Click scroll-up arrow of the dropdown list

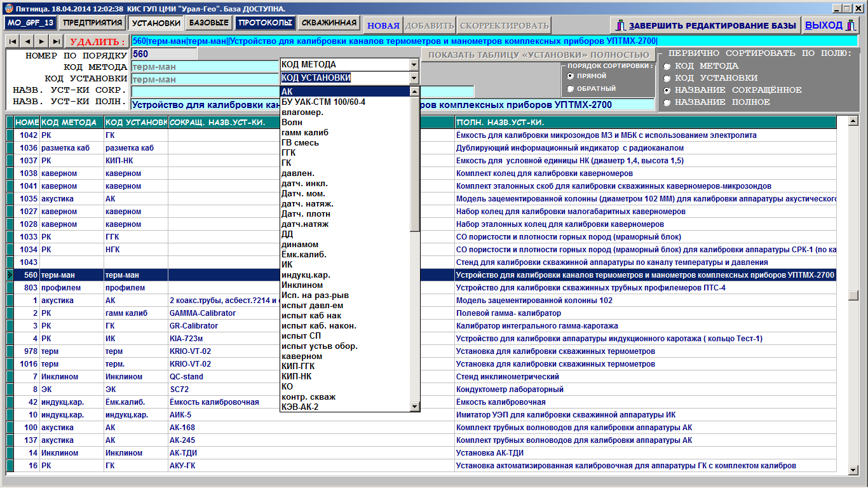pyautogui.click(x=414, y=91)
